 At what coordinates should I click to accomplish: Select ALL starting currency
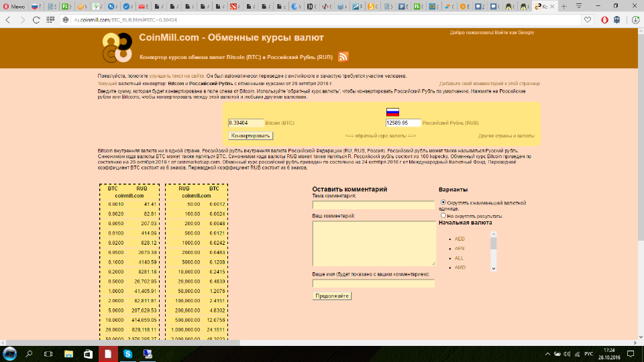[x=459, y=258]
